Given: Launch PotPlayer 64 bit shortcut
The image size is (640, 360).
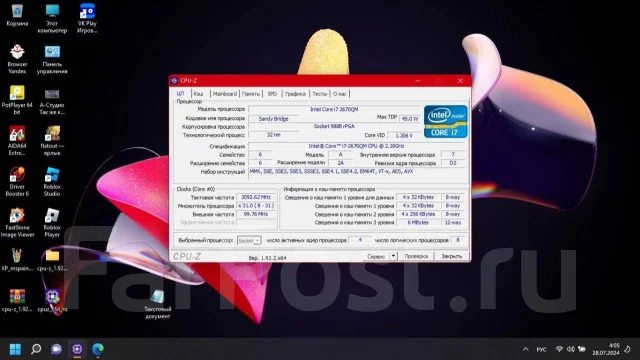Looking at the screenshot, I should [17, 100].
